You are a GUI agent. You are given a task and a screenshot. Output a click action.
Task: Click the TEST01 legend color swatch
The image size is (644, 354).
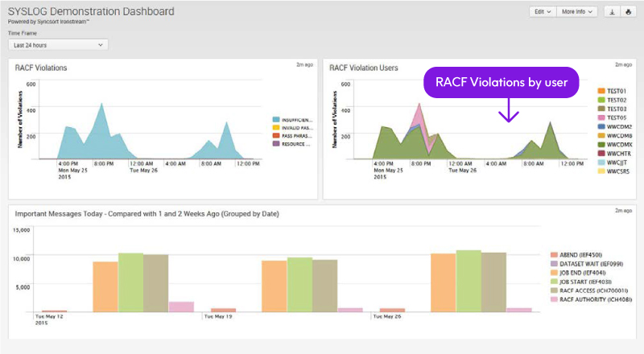[601, 91]
